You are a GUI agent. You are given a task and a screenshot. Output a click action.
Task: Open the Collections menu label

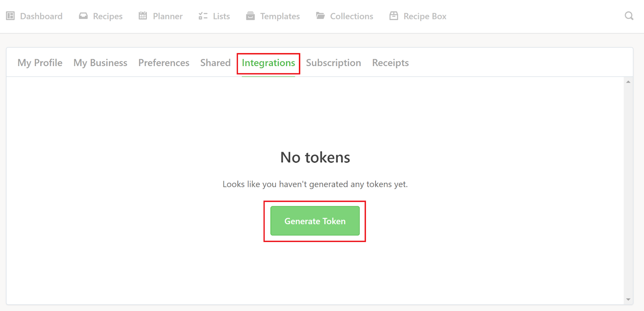click(x=352, y=16)
